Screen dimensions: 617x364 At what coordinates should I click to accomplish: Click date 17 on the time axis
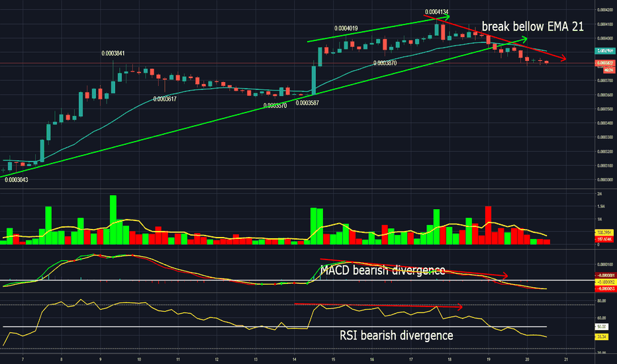click(411, 359)
